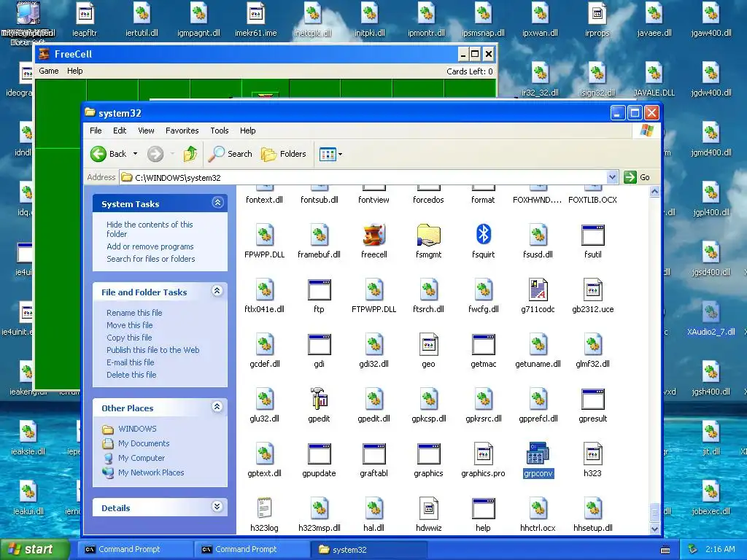Image resolution: width=747 pixels, height=560 pixels.
Task: Click Rename this file link
Action: tap(134, 313)
